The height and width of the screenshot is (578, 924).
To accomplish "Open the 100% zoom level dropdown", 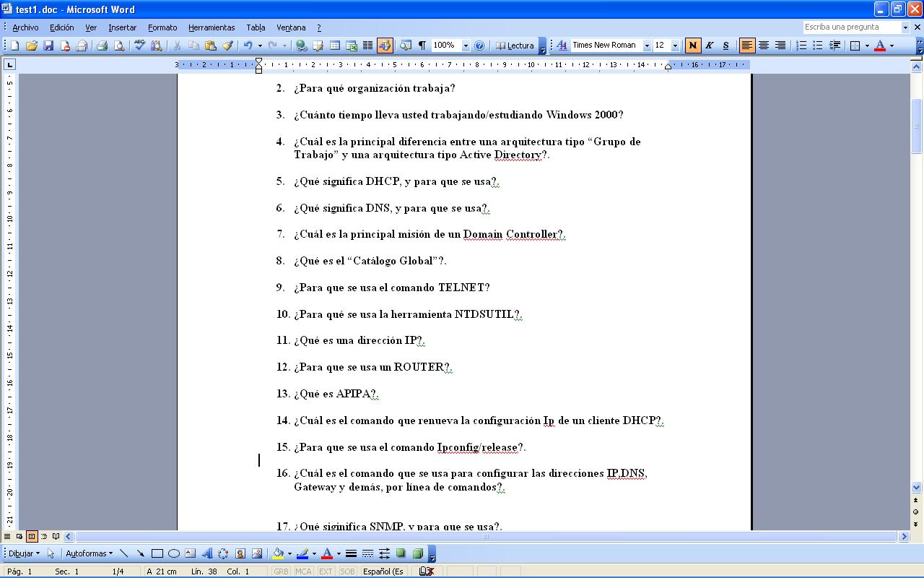I will (466, 46).
